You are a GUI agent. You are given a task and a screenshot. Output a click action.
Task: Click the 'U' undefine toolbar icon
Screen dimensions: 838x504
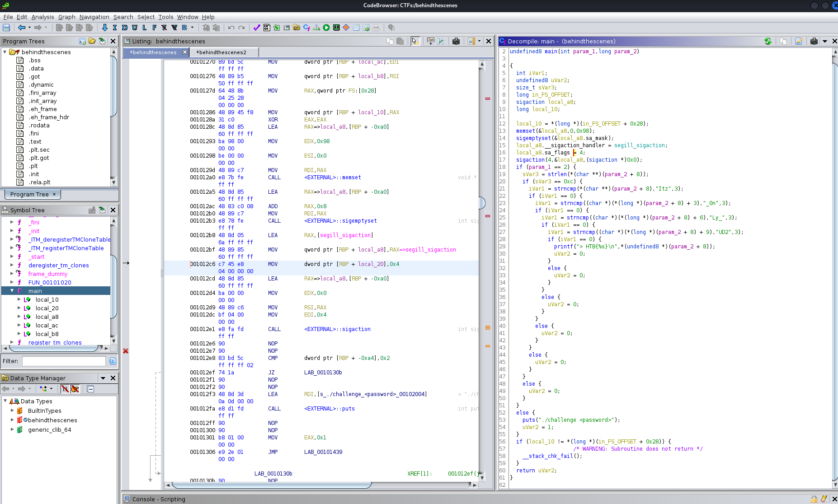tap(134, 28)
